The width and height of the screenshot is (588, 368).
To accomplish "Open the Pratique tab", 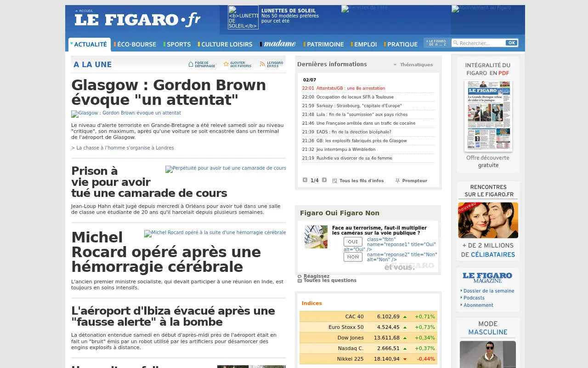I will point(401,45).
